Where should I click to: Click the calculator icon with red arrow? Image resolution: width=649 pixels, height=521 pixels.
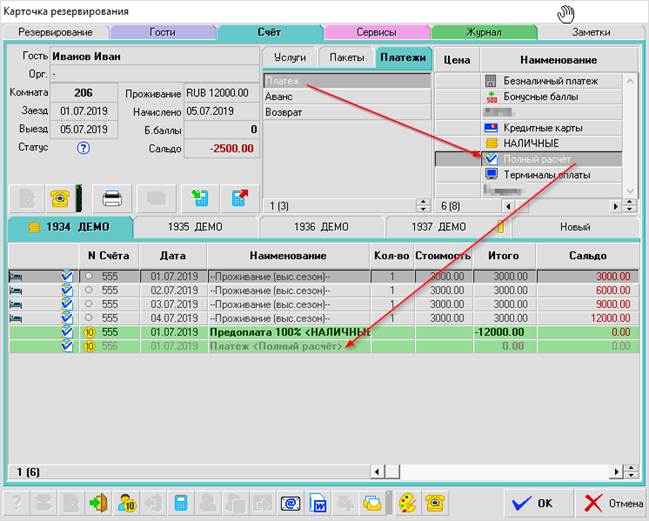[239, 196]
